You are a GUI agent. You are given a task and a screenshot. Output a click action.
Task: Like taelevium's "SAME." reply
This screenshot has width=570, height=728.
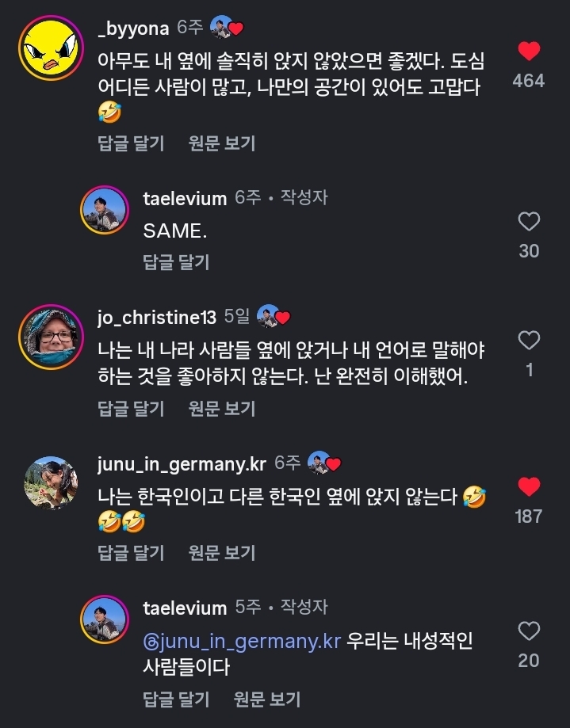528,222
